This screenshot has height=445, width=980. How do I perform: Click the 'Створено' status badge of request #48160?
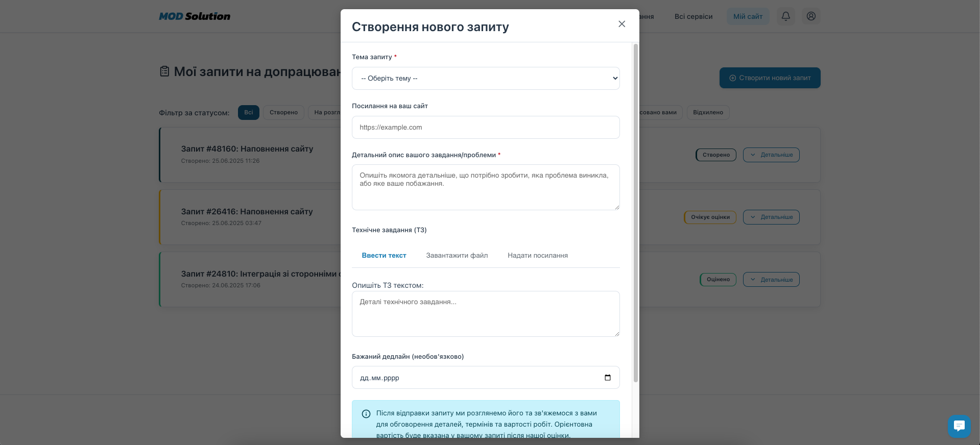click(x=716, y=155)
